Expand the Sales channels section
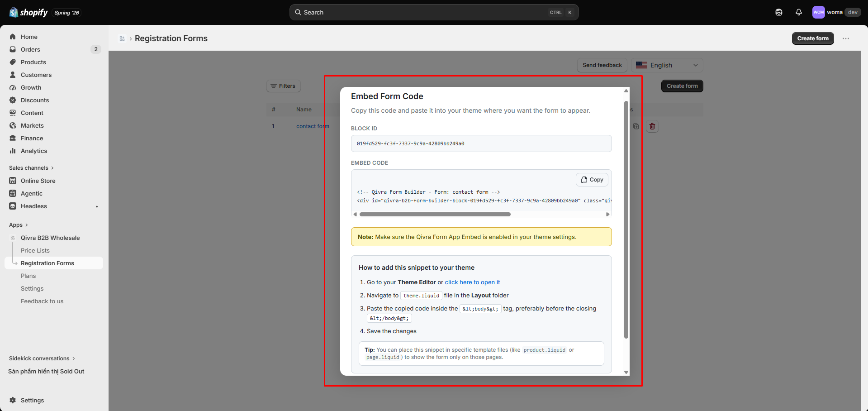 click(x=31, y=168)
